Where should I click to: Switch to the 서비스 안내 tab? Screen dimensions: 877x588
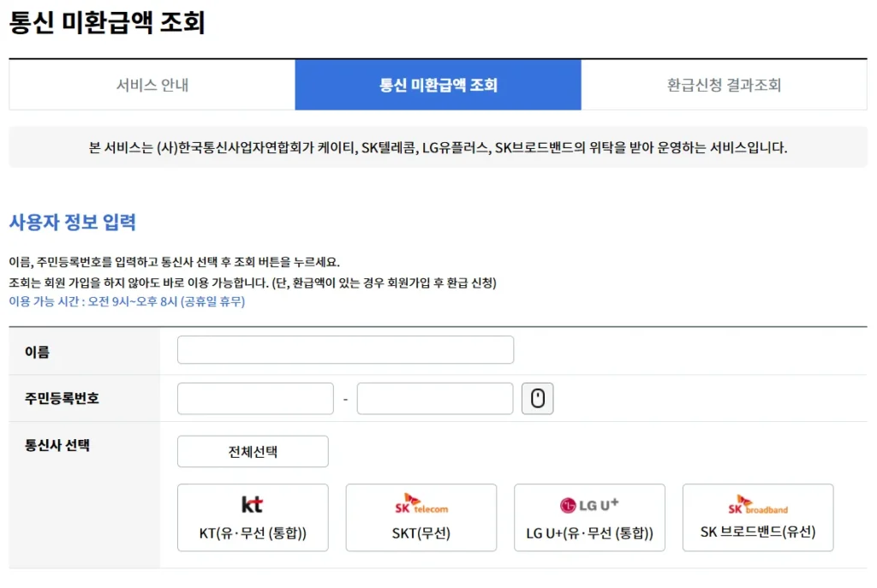click(x=151, y=84)
